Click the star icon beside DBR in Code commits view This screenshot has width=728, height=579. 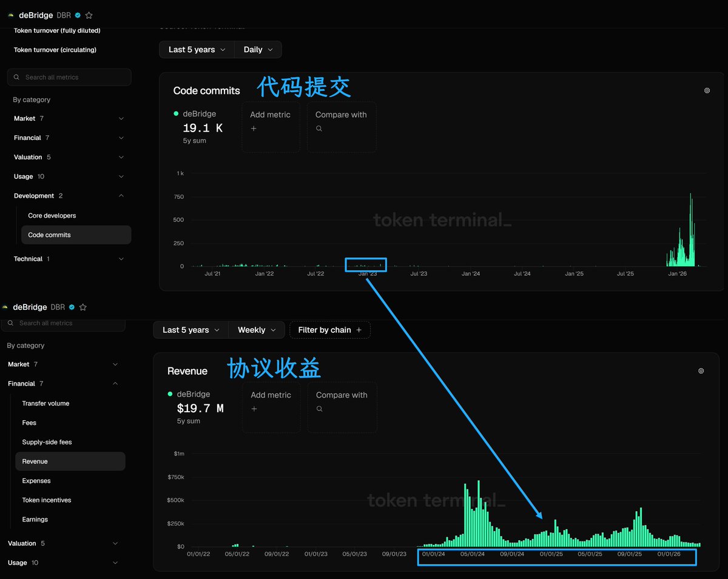tap(89, 15)
